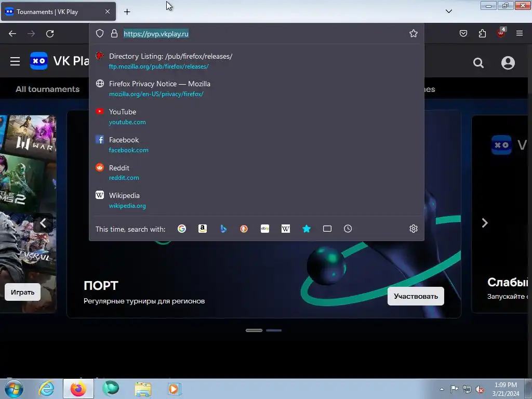The width and height of the screenshot is (532, 399).
Task: Open Firefox Privacy Notice suggestion
Action: coord(257,88)
